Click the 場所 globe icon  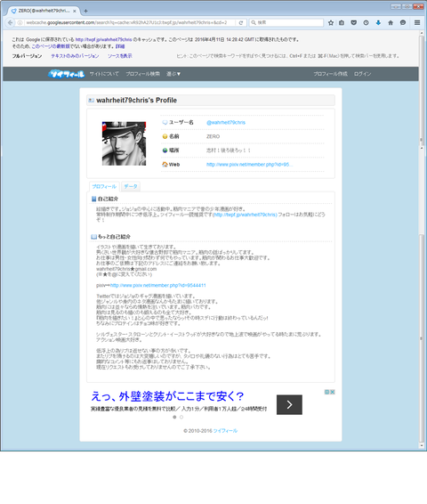(165, 150)
